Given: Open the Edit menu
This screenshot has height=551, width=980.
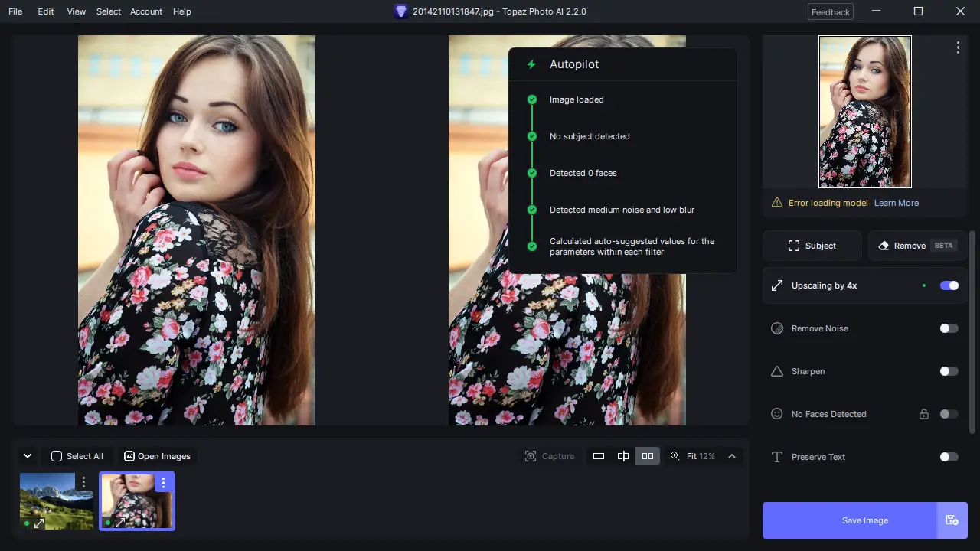Looking at the screenshot, I should (x=46, y=11).
